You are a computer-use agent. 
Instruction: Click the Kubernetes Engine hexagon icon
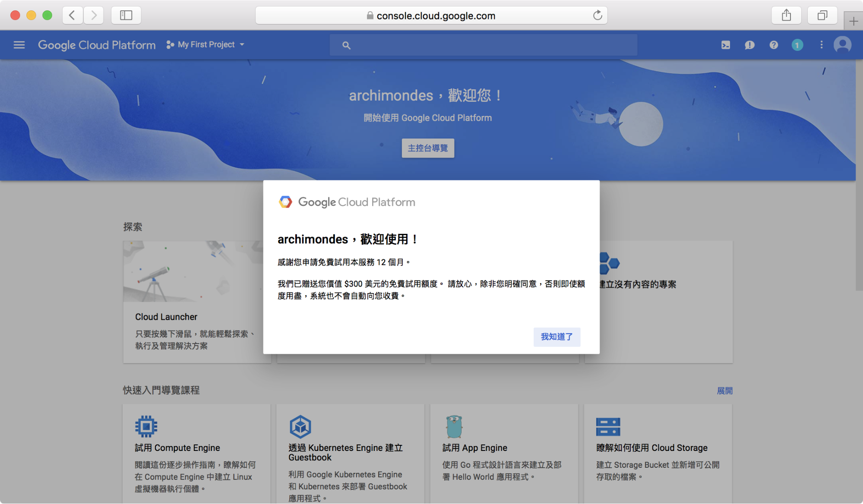pos(300,426)
